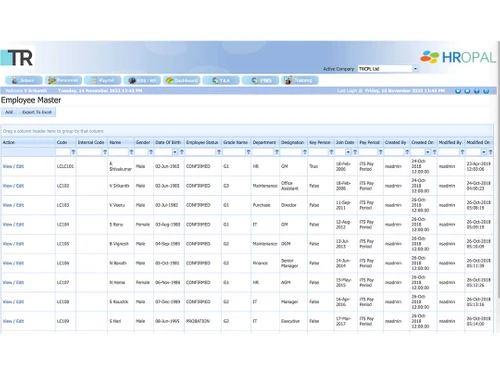Sort by the Department column header

264,142
